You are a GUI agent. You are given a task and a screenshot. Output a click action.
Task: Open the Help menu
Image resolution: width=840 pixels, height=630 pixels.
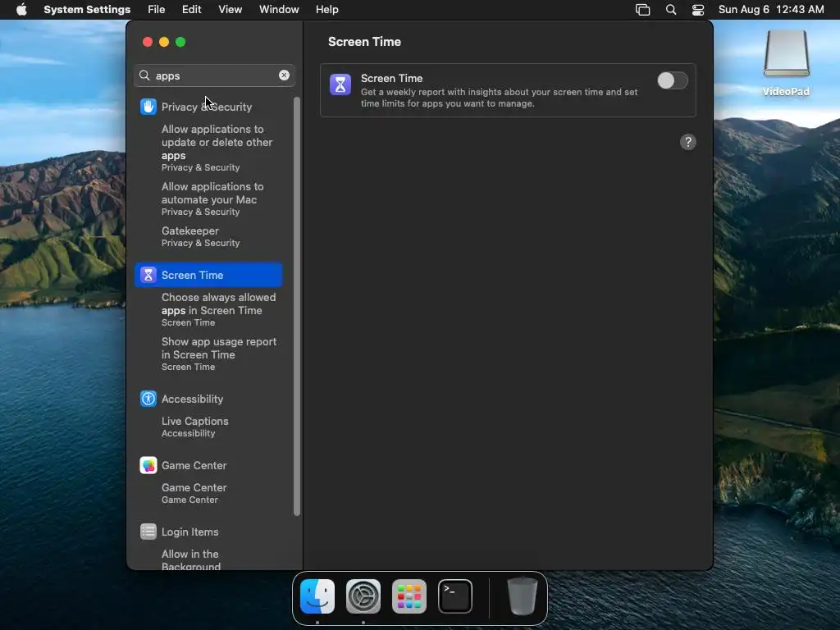coord(326,10)
